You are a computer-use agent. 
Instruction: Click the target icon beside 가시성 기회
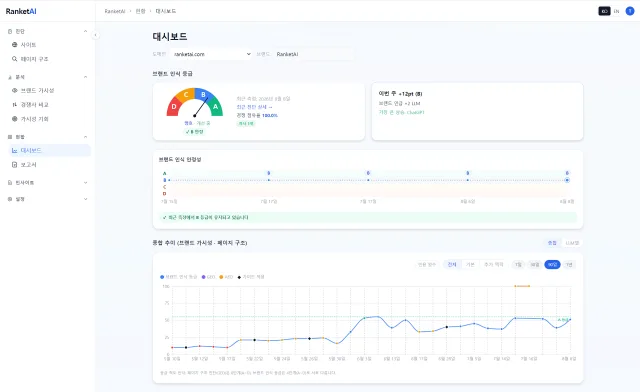coord(15,119)
